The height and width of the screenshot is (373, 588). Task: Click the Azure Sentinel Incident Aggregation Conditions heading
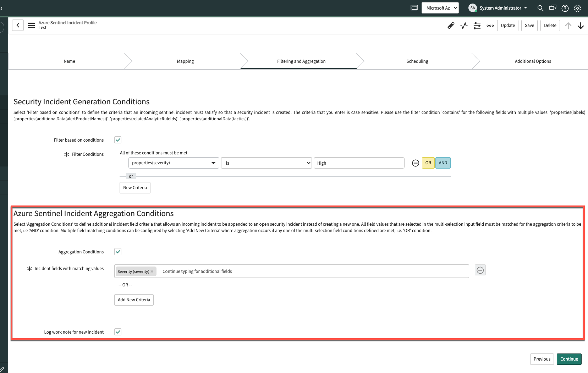[x=94, y=214]
